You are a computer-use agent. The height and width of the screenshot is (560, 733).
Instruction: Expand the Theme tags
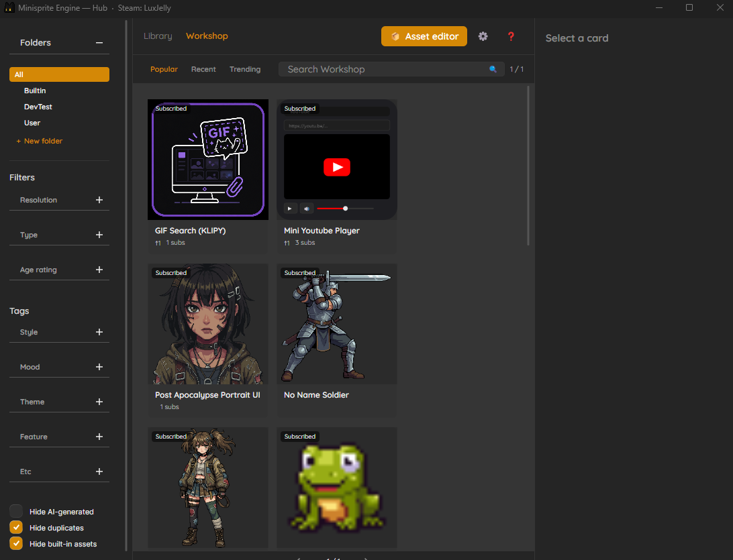click(x=99, y=402)
